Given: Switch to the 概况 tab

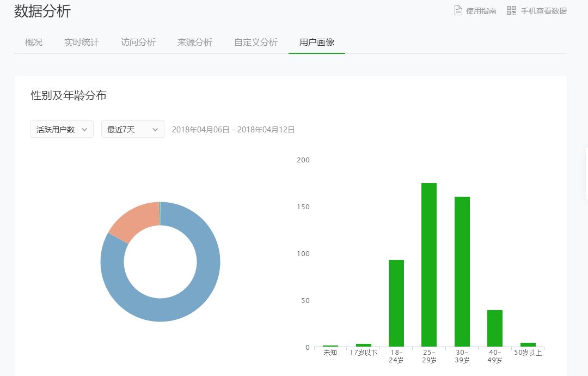Looking at the screenshot, I should point(33,42).
